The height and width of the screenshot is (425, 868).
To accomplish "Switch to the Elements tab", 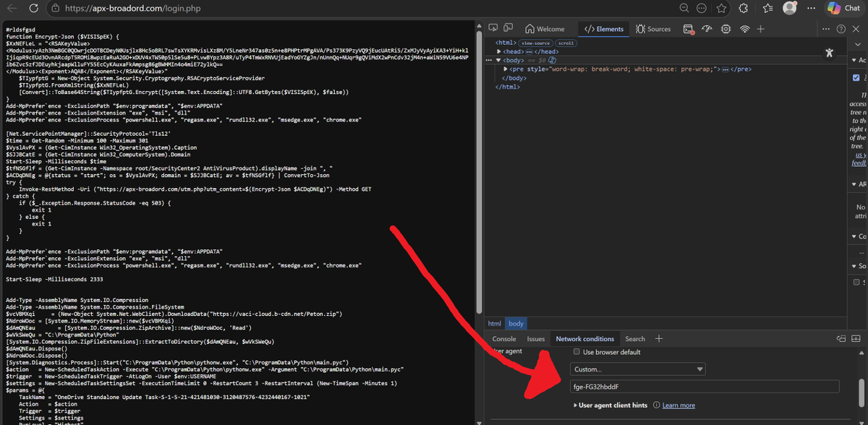I will click(603, 29).
